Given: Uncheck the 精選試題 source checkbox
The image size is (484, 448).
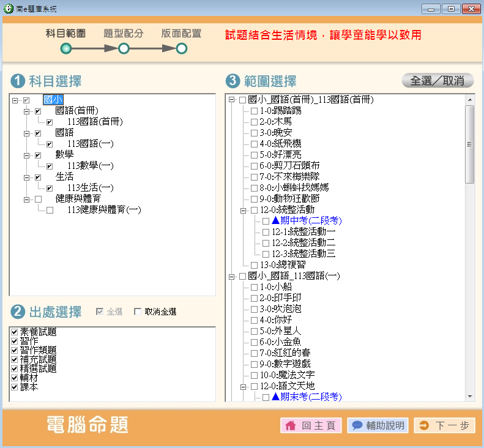Looking at the screenshot, I should [x=14, y=368].
